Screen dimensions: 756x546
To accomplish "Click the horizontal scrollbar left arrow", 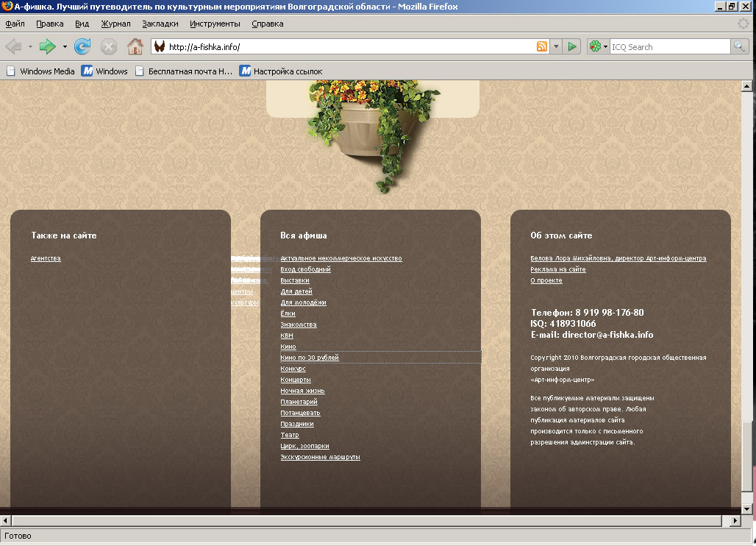I will tap(6, 520).
